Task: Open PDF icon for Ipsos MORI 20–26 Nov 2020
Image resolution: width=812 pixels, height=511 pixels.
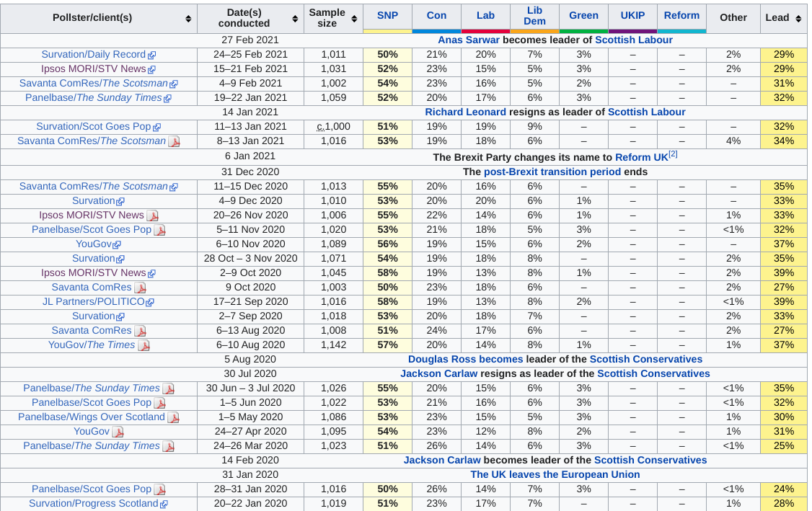Action: (x=152, y=215)
